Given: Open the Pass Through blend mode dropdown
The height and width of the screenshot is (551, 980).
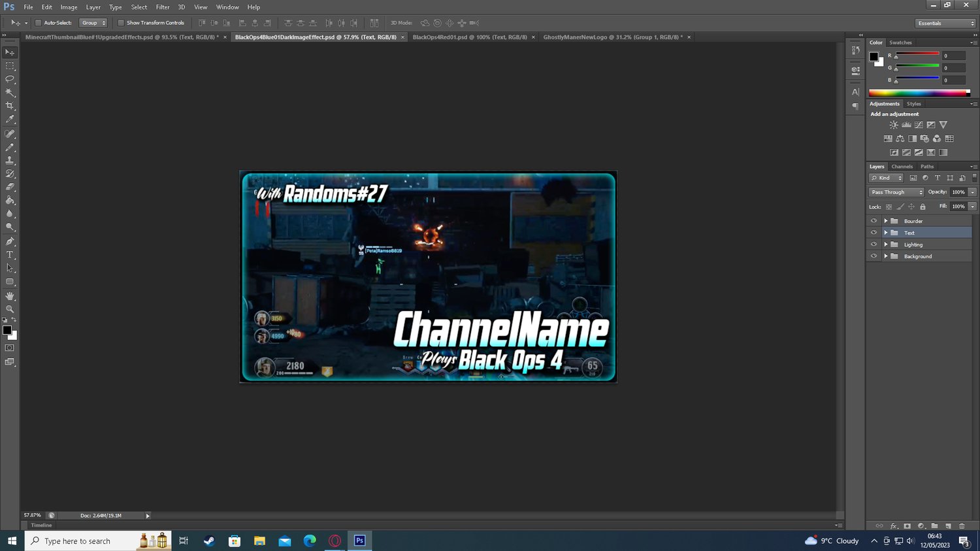Looking at the screenshot, I should click(x=896, y=192).
